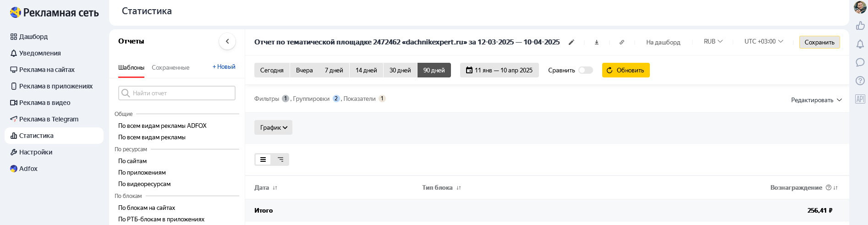
Task: Sort table by Тип блока column
Action: (x=441, y=187)
